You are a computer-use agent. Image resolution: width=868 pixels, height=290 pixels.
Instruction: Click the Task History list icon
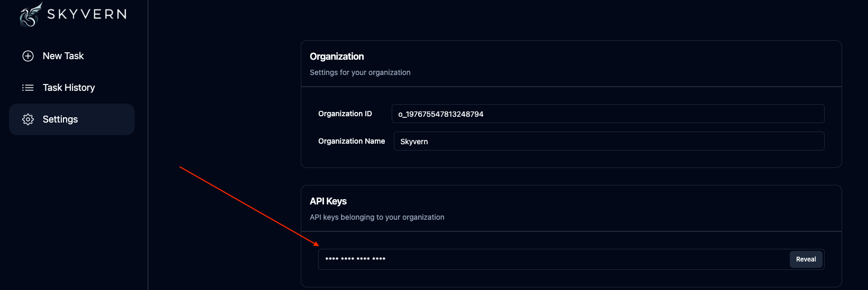tap(28, 88)
